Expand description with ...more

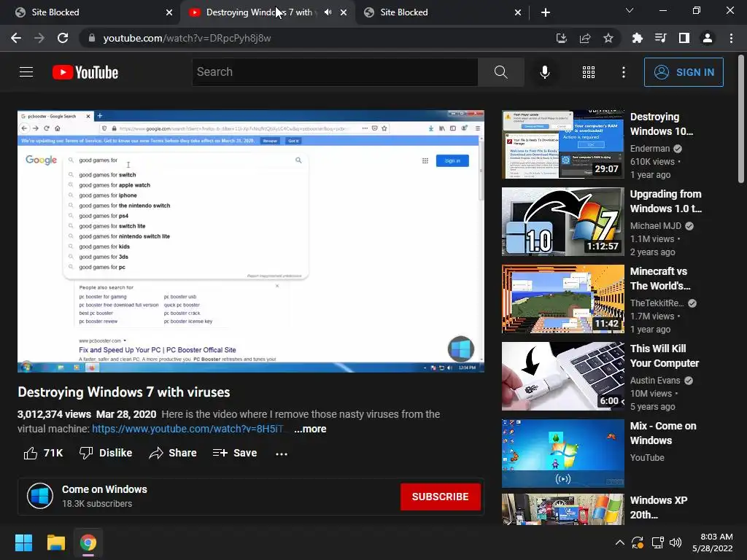310,429
